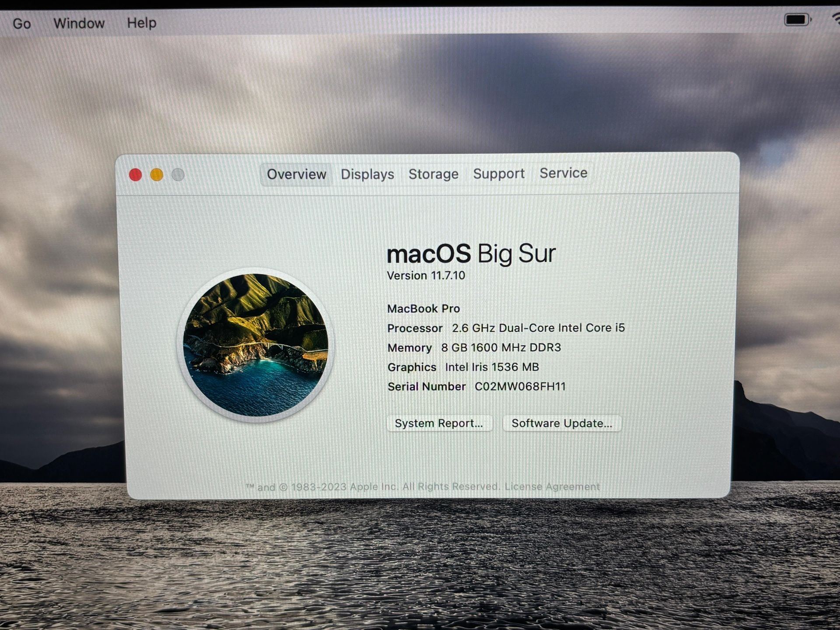840x630 pixels.
Task: Open the Service tab
Action: pos(563,173)
